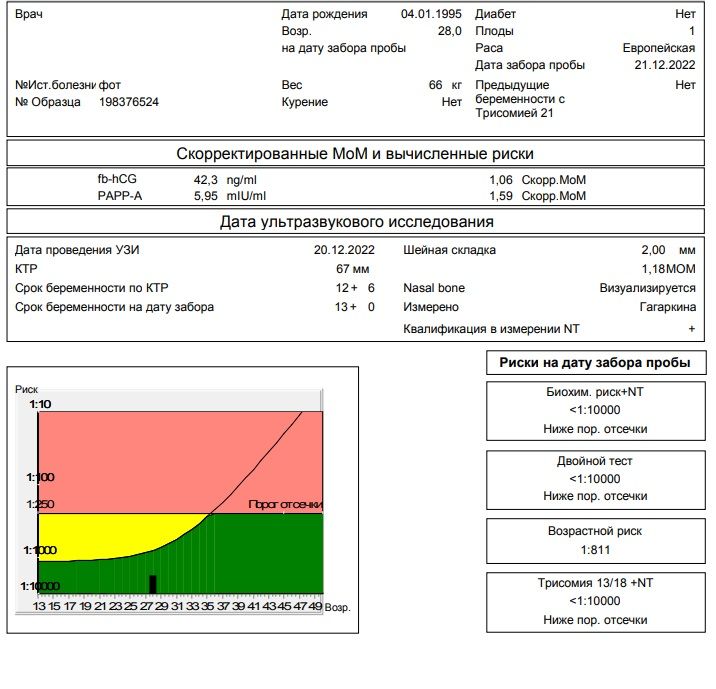Click the Риски на дату забора пробы header
Viewport: 716px width, 689px height.
pyautogui.click(x=595, y=364)
